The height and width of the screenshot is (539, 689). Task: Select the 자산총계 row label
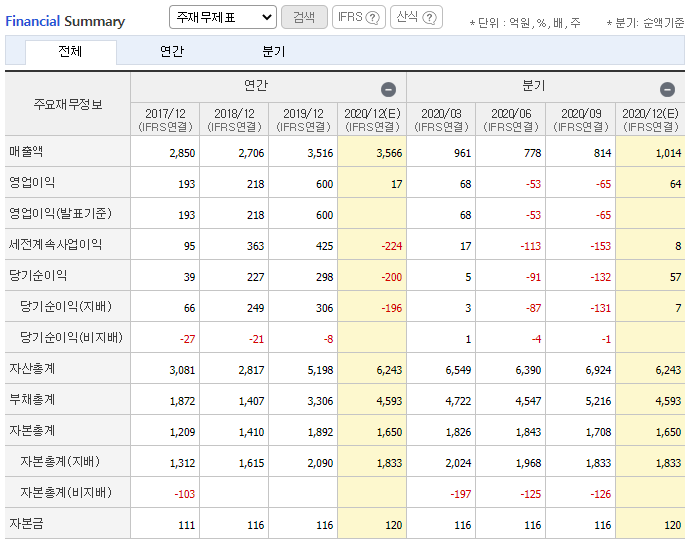click(32, 368)
